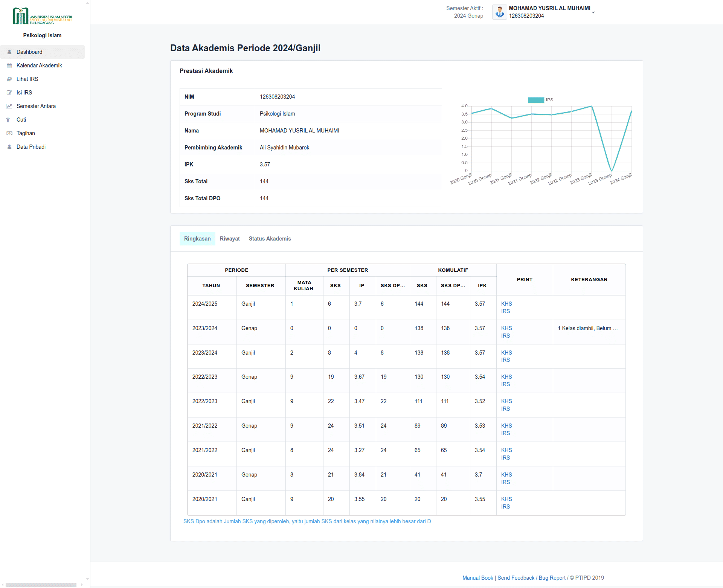Image resolution: width=723 pixels, height=588 pixels.
Task: Click the Pembimbing Akademik name Ali Syahidin Mubarok
Action: point(284,148)
